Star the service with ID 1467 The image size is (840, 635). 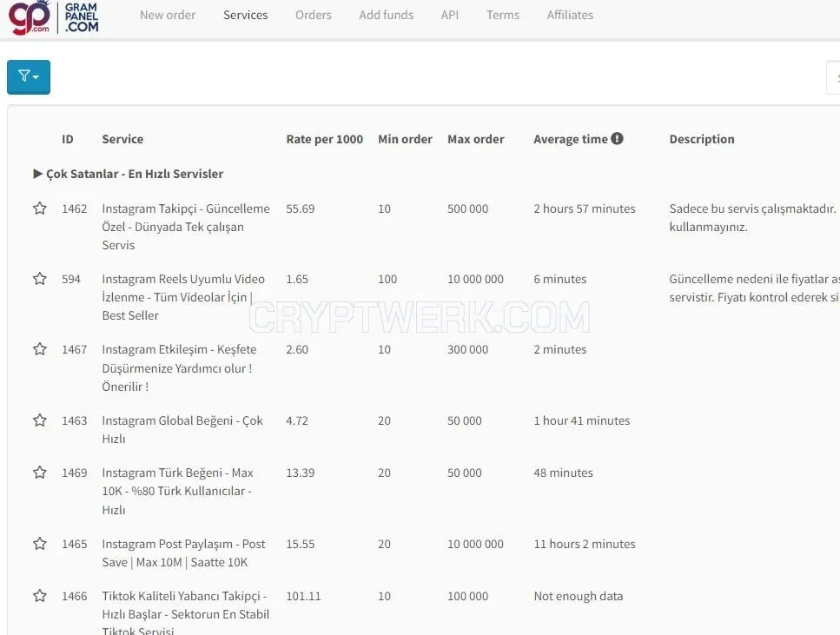click(40, 349)
